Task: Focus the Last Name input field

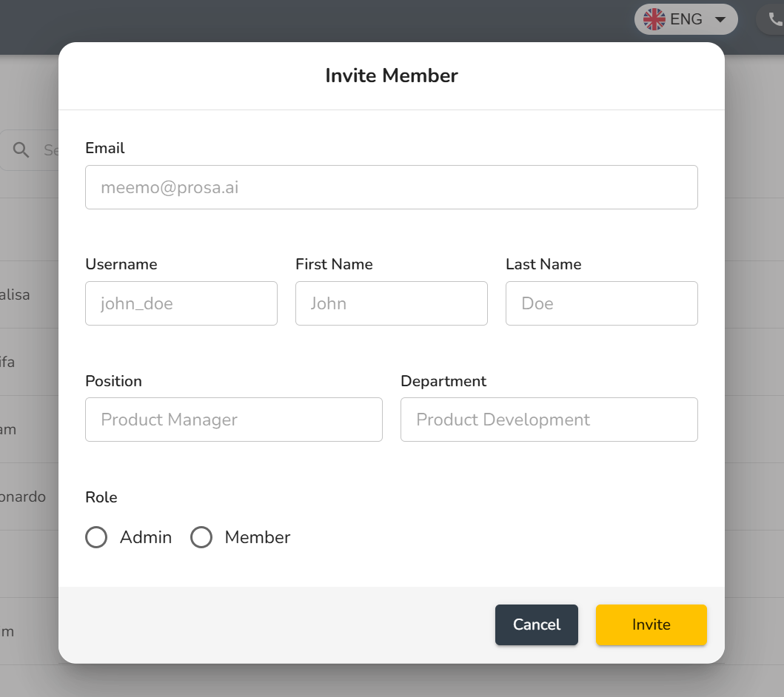Action: [601, 303]
